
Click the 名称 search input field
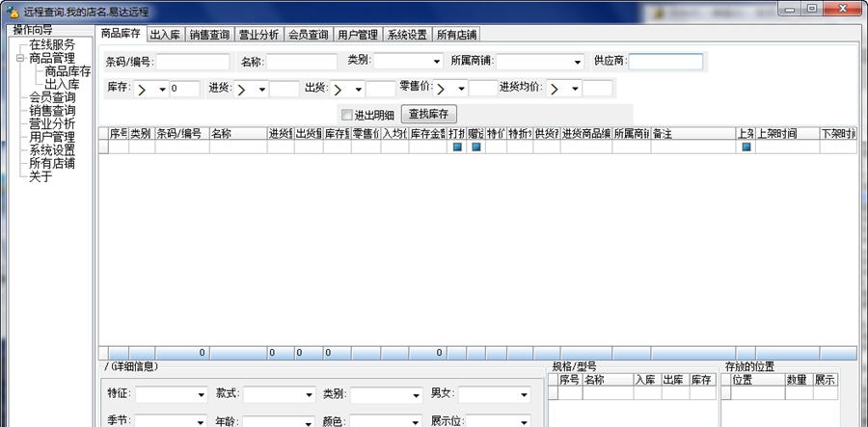pos(302,62)
